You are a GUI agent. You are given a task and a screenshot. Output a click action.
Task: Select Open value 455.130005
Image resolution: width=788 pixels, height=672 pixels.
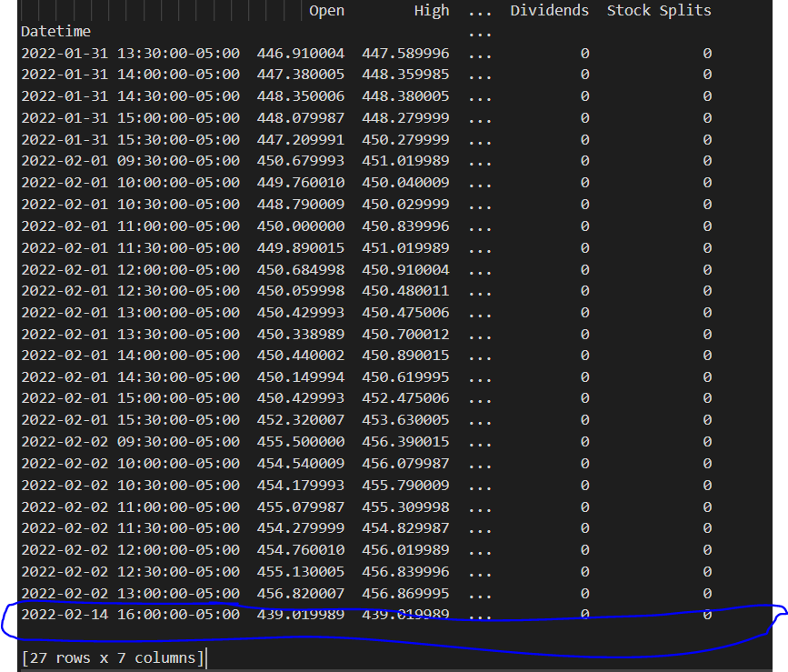pos(301,572)
